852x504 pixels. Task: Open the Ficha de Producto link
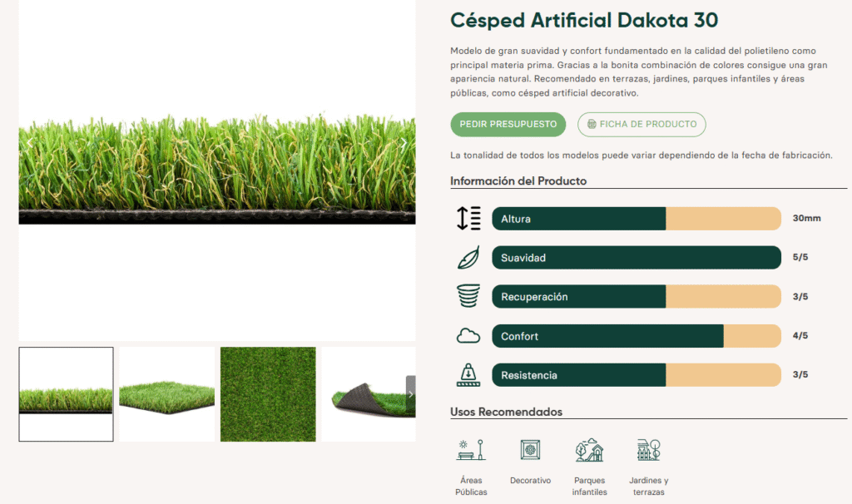click(x=641, y=125)
